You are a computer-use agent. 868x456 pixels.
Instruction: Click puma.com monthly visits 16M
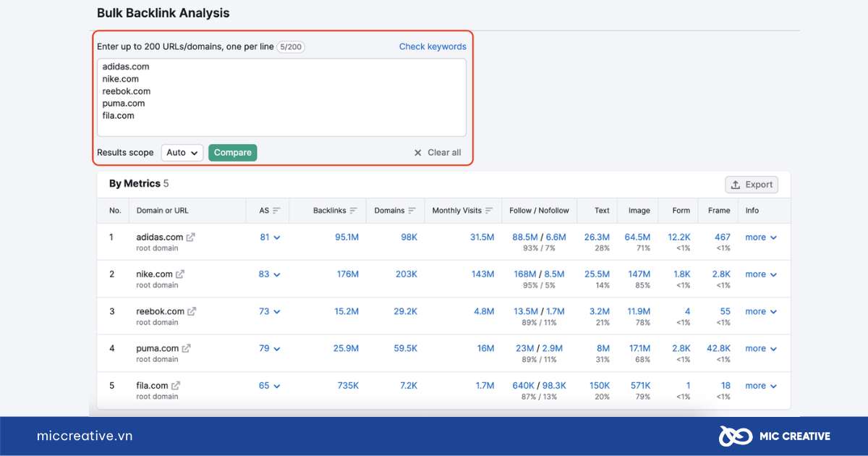(485, 348)
